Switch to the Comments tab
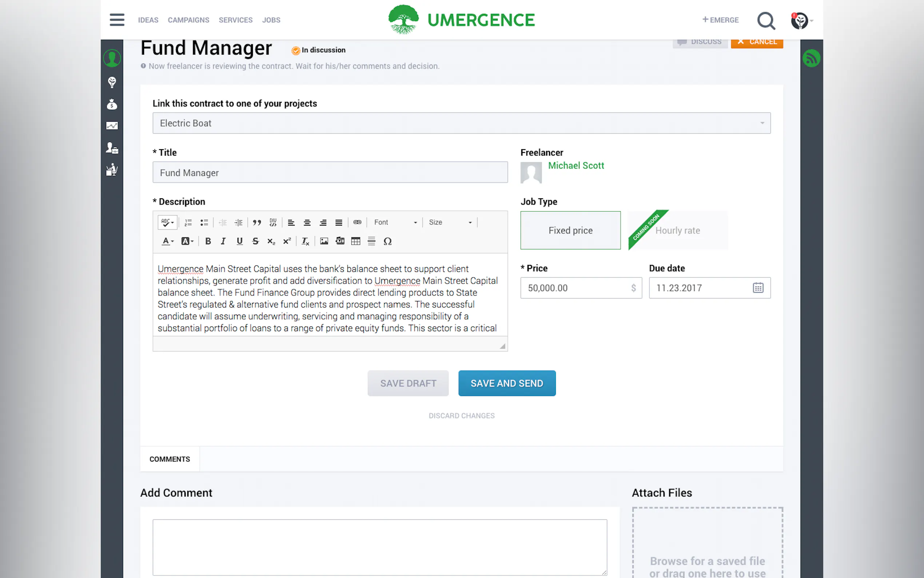Image resolution: width=924 pixels, height=578 pixels. click(170, 459)
